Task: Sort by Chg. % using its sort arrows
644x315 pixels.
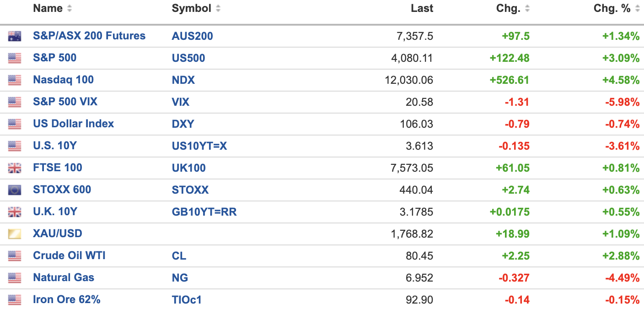Action: tap(637, 9)
